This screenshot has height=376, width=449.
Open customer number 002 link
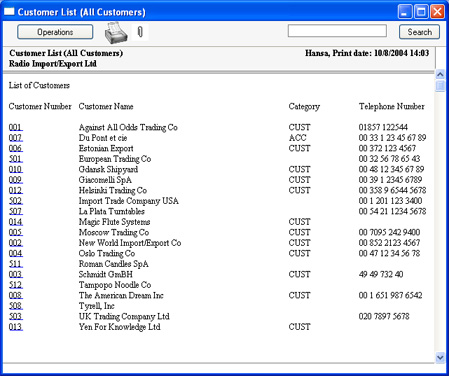pyautogui.click(x=16, y=243)
